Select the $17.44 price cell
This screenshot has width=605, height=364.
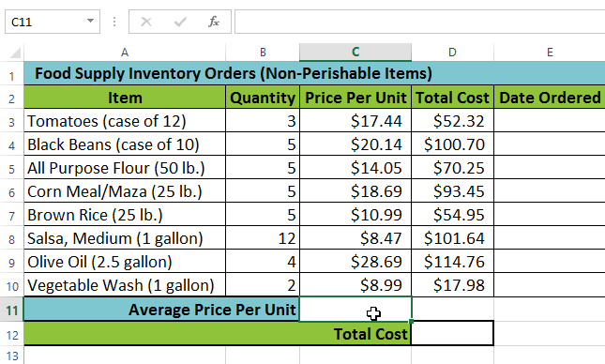(355, 120)
